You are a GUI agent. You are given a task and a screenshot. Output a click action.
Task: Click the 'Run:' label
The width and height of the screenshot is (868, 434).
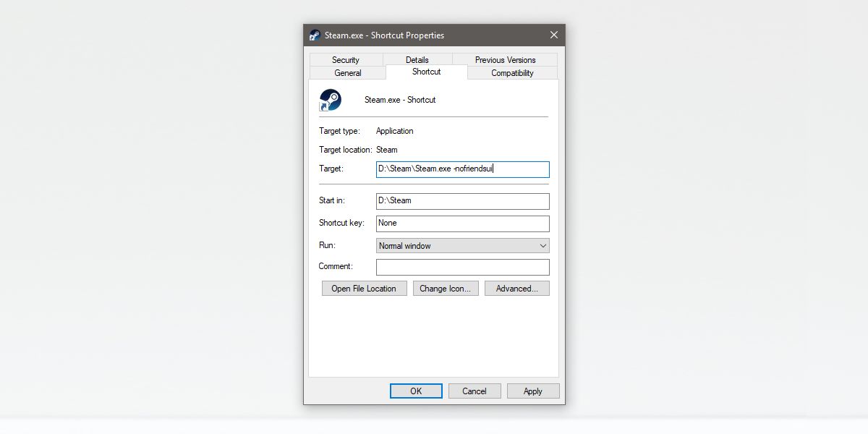pyautogui.click(x=328, y=245)
